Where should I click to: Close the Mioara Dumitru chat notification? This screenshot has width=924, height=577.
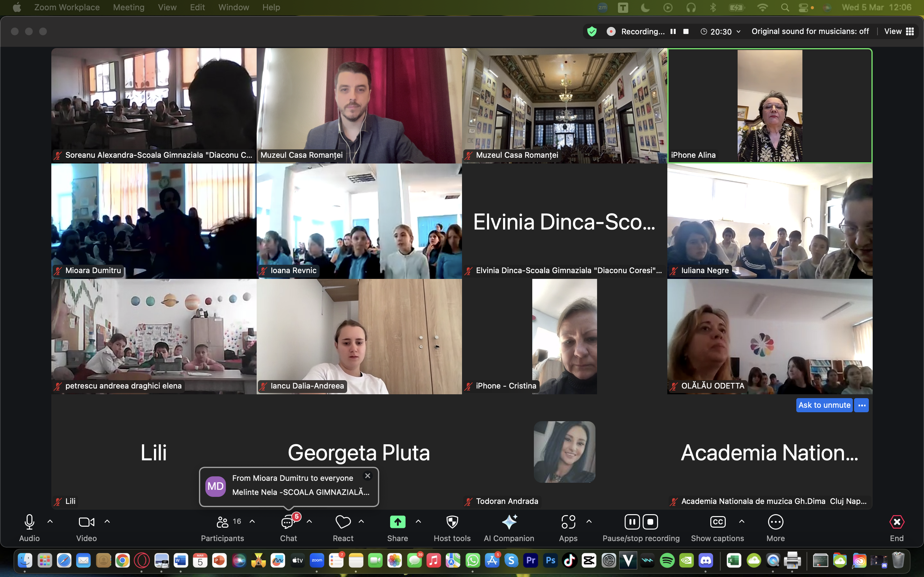click(367, 476)
